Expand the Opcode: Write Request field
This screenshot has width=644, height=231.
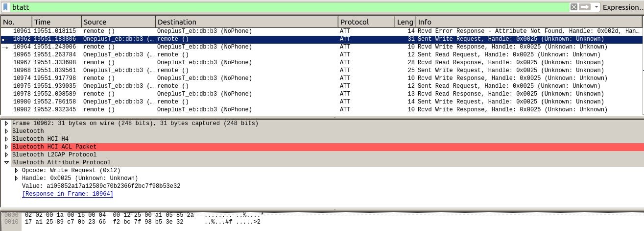pos(16,171)
